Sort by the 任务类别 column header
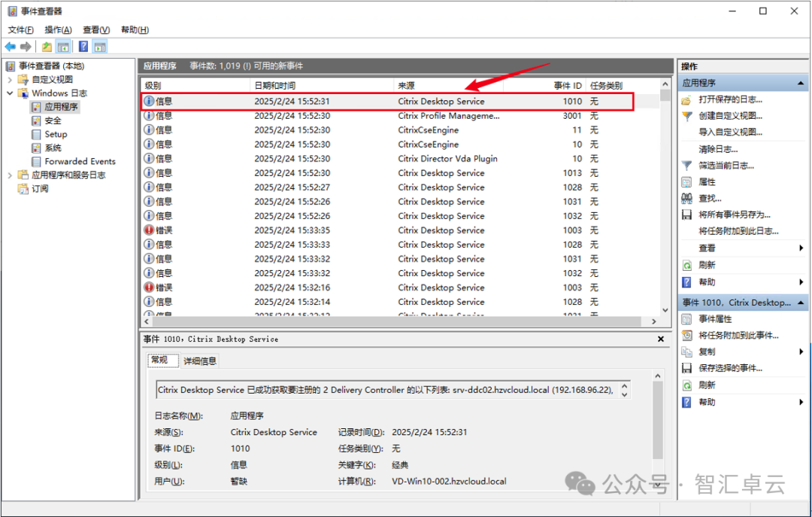Screen dimensions: 812x517 pyautogui.click(x=623, y=86)
